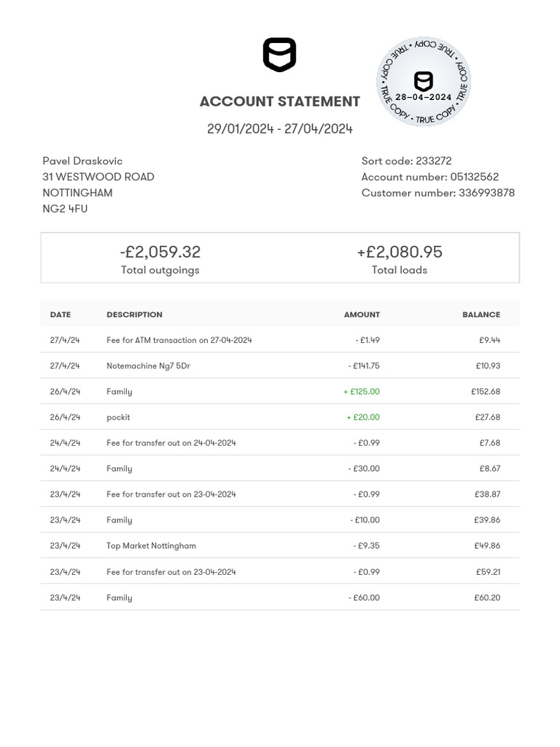Image resolution: width=560 pixels, height=747 pixels.
Task: Click the BALANCE column header
Action: (x=481, y=314)
